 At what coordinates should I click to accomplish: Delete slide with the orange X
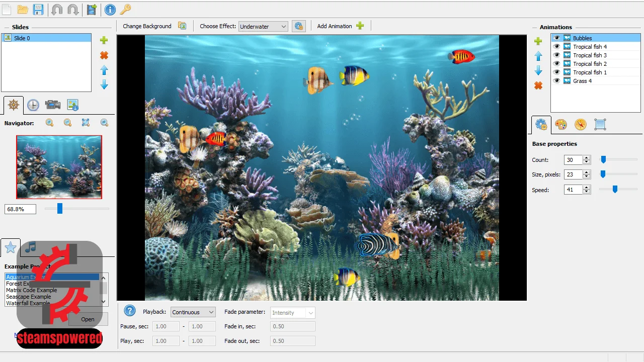click(104, 55)
